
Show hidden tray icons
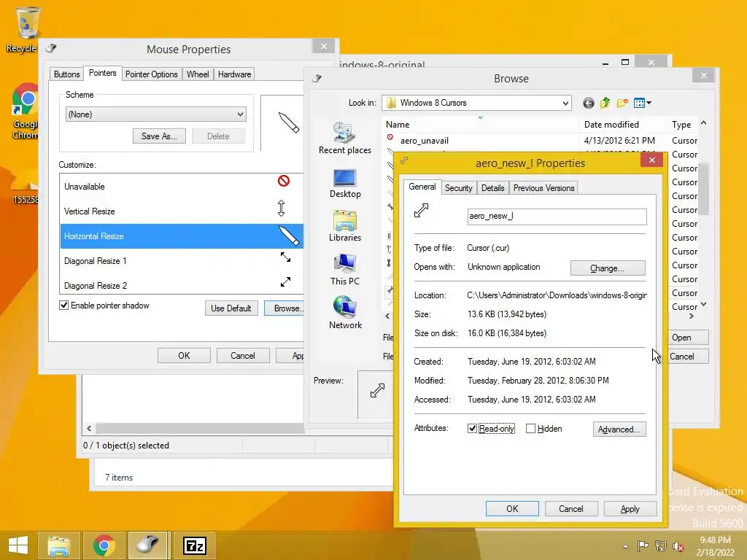coord(625,546)
